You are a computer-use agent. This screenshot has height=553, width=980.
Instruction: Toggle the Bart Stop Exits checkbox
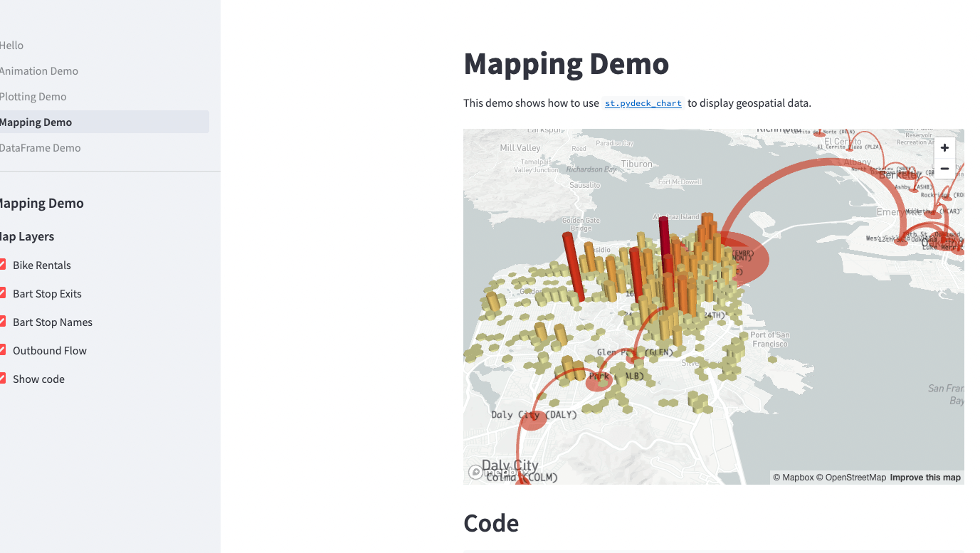[3, 293]
